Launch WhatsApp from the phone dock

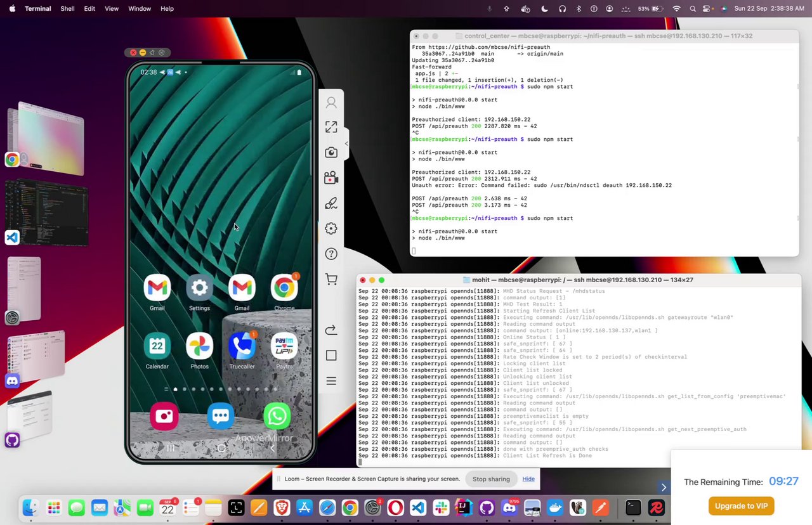click(x=277, y=417)
